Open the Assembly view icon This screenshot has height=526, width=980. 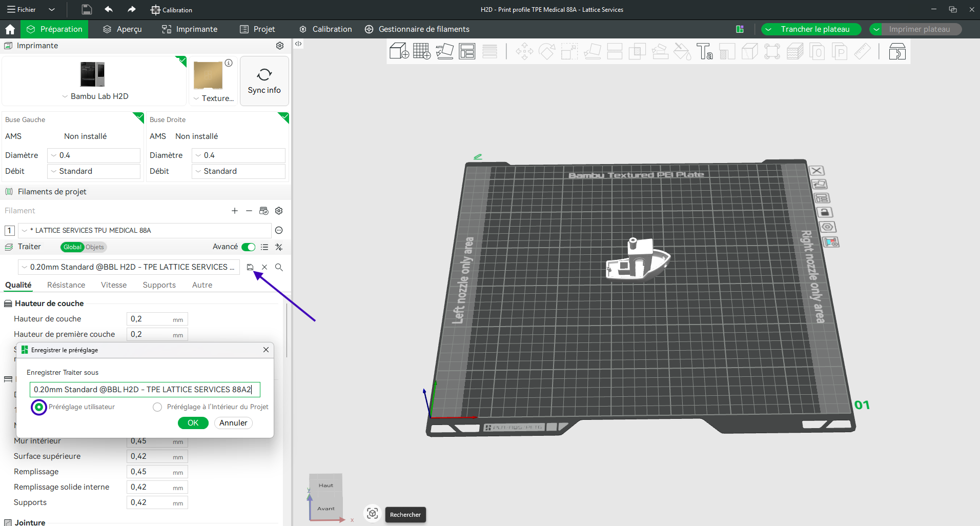897,51
